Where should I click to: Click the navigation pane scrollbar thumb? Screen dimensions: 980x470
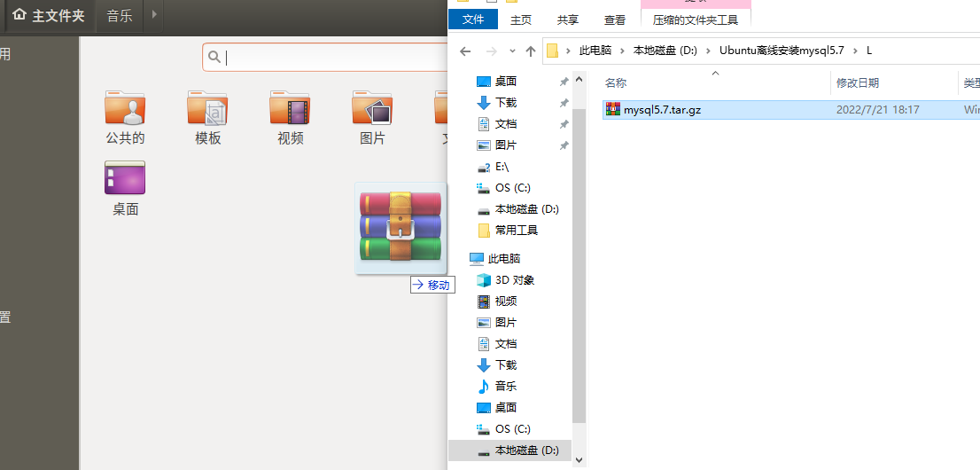point(579,267)
